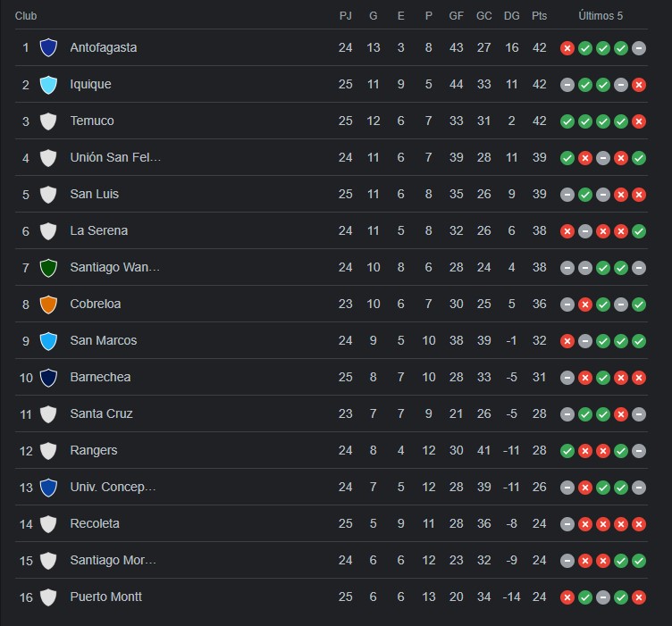672x626 pixels.
Task: Click Barnechea's navy shield crest
Action: [x=48, y=377]
